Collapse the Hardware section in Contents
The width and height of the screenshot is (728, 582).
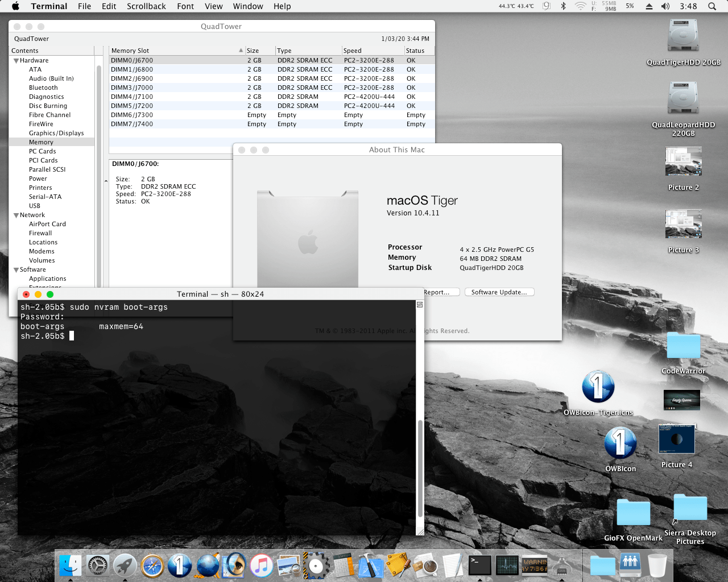point(16,61)
